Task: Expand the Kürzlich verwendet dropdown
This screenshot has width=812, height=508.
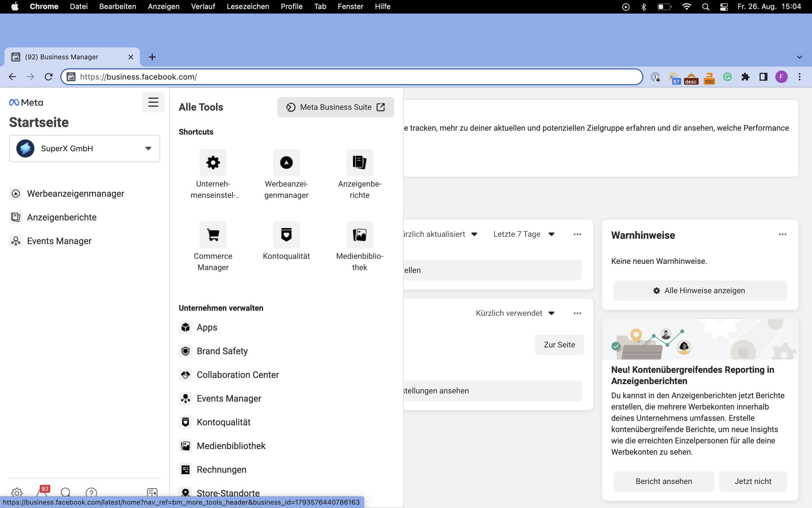Action: pos(515,313)
